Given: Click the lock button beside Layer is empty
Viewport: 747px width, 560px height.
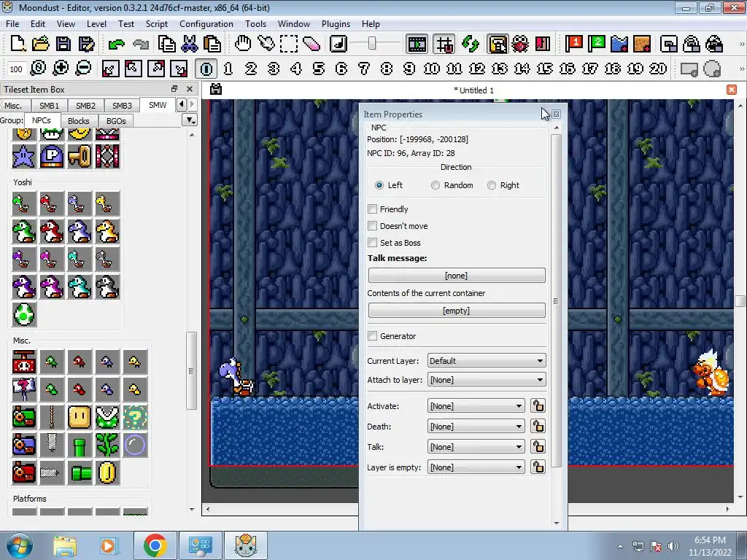Looking at the screenshot, I should (538, 467).
